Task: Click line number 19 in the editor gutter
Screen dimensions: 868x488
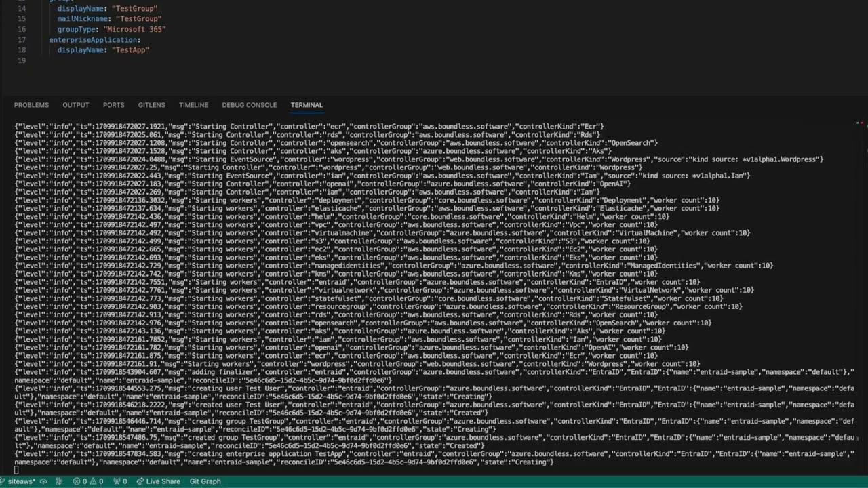Action: (x=22, y=60)
